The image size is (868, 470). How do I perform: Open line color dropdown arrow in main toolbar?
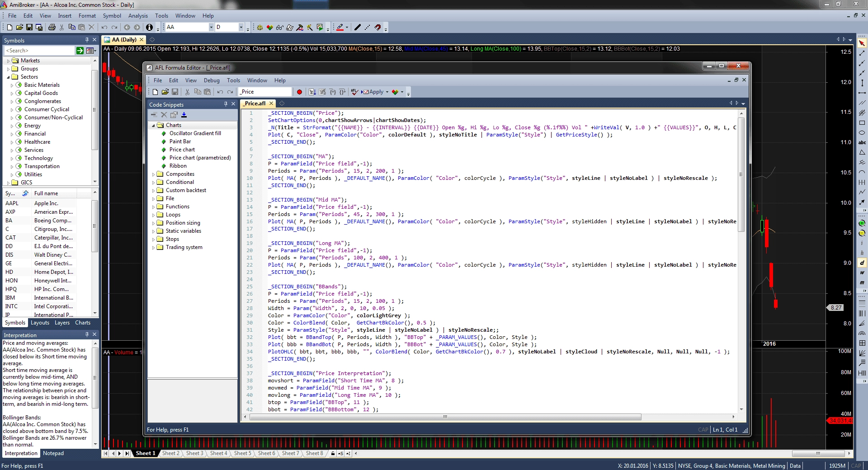coord(347,28)
